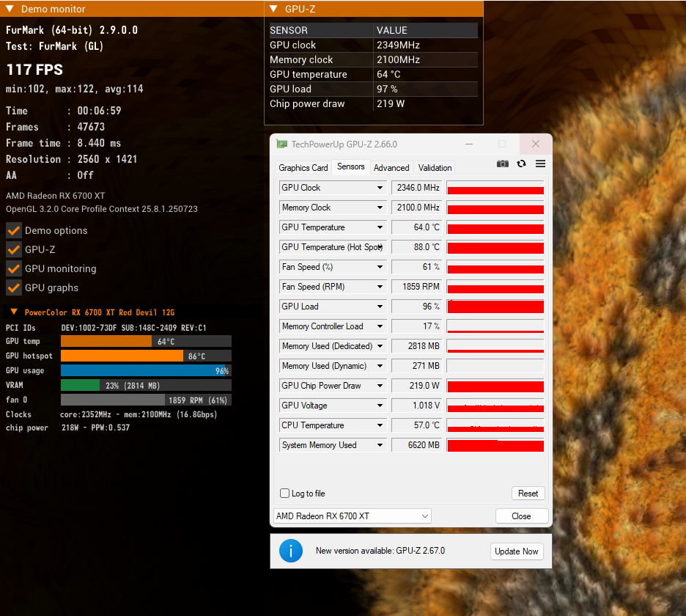Open the GPU Load sensor dropdown
Image resolution: width=686 pixels, height=616 pixels.
coord(380,307)
